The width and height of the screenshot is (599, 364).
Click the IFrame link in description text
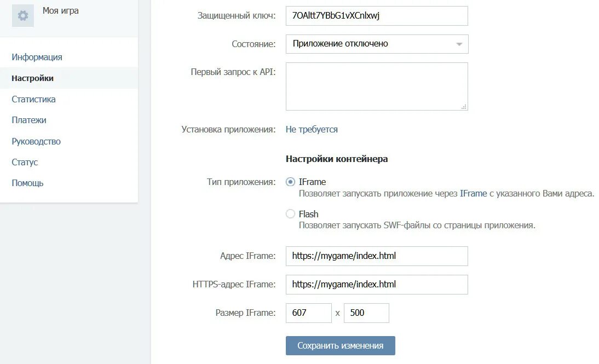474,194
